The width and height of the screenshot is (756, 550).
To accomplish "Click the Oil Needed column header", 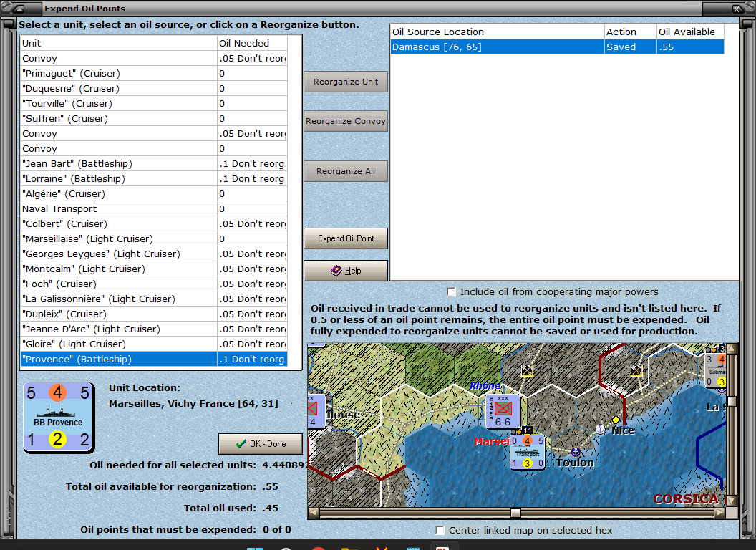I will [252, 43].
